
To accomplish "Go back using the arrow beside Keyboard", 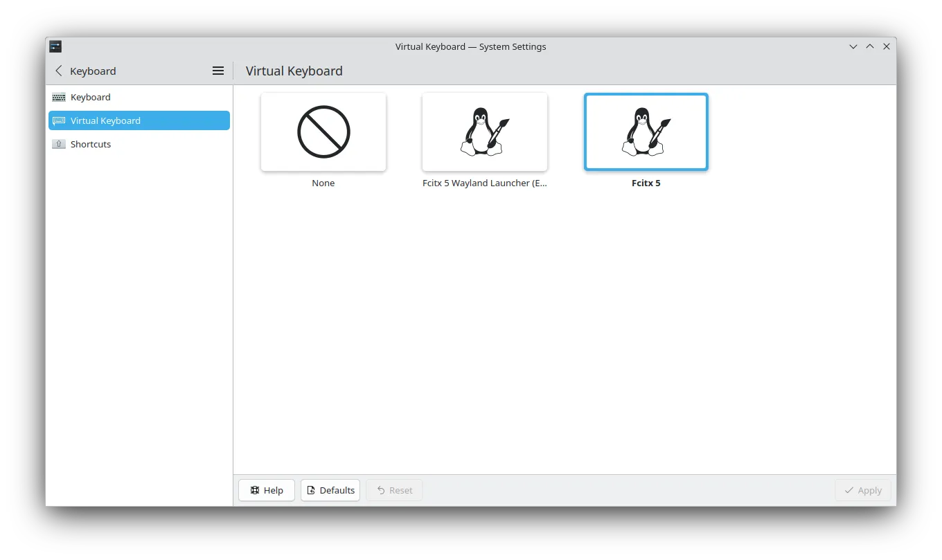I will pos(59,71).
